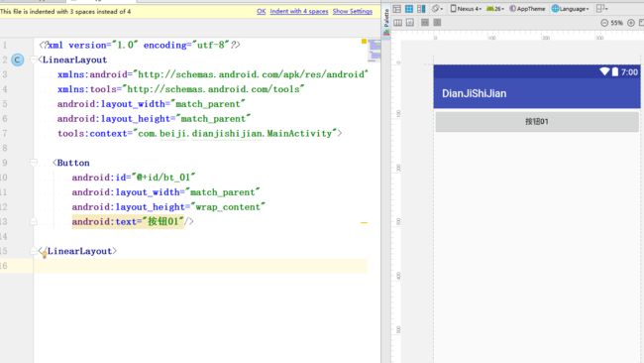Viewport: 644px width, 363px height.
Task: Click the fold end marker on line 13
Action: point(34,222)
